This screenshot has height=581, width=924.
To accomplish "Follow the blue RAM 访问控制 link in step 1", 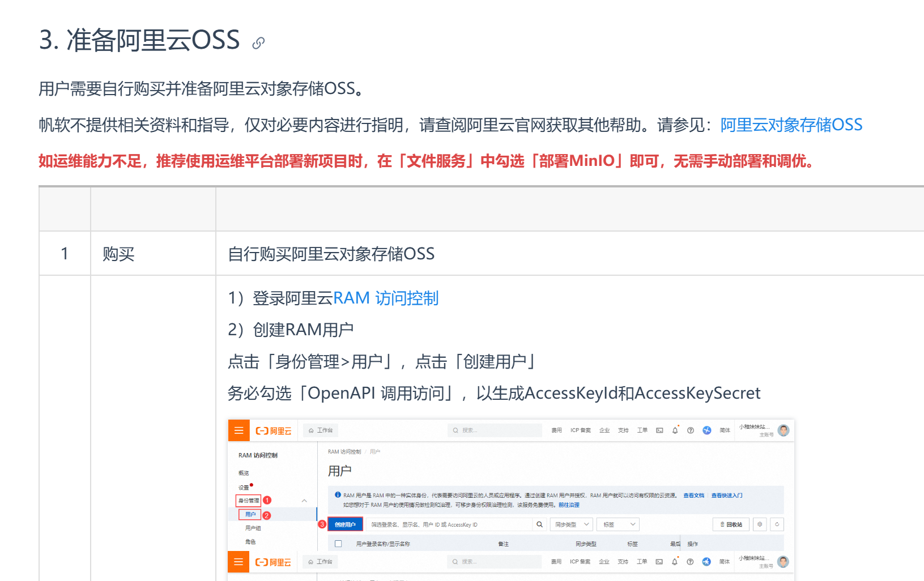I will [386, 298].
